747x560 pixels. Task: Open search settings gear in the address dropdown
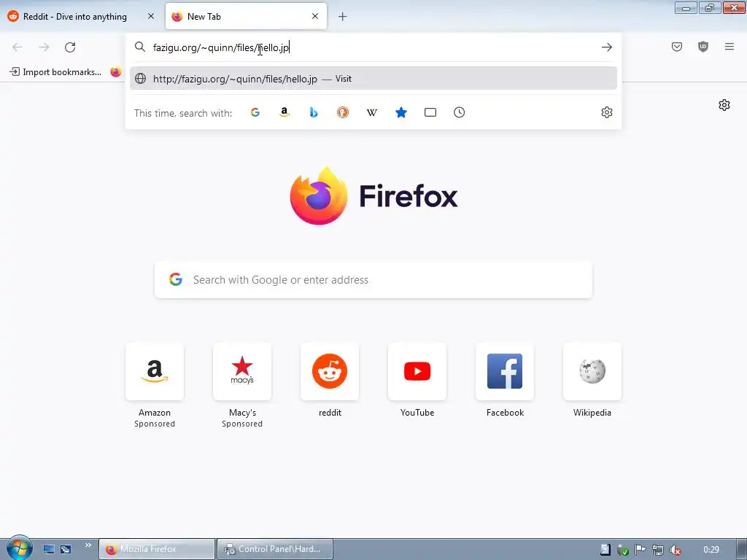[x=606, y=112]
